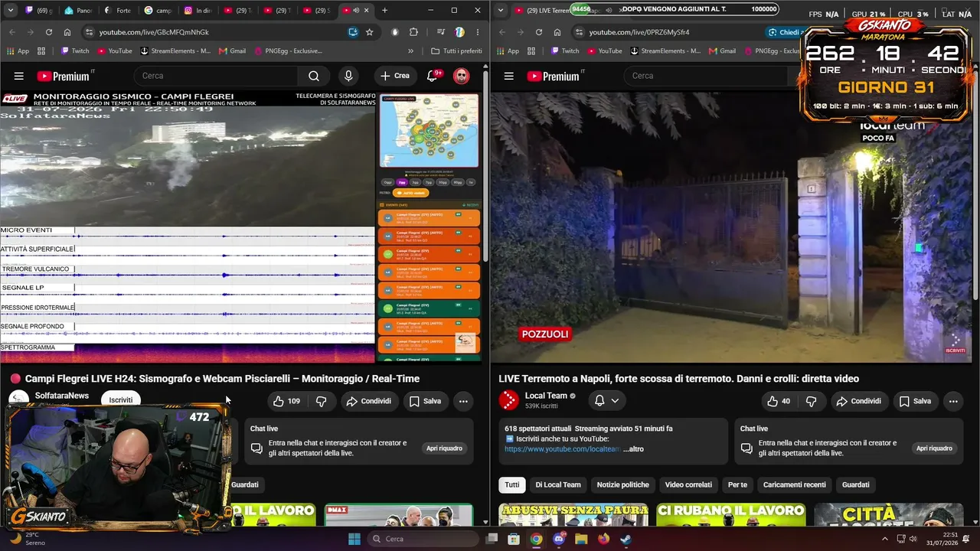Bookmark the left page with the star icon
980x551 pixels.
pos(370,32)
